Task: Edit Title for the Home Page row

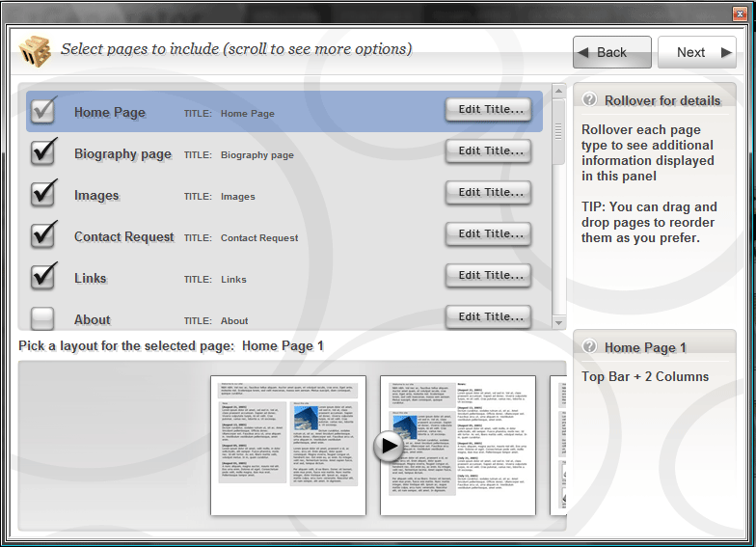Action: [488, 110]
